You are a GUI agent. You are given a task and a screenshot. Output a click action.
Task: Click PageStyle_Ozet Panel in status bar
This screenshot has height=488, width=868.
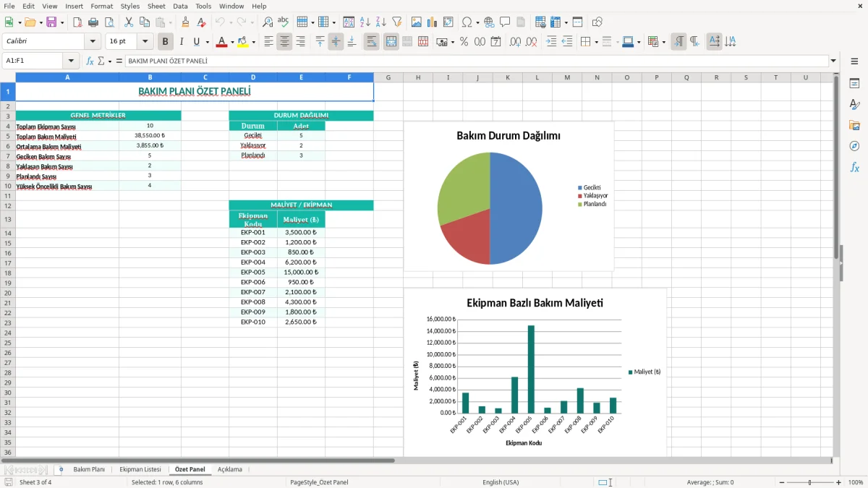[x=319, y=482]
